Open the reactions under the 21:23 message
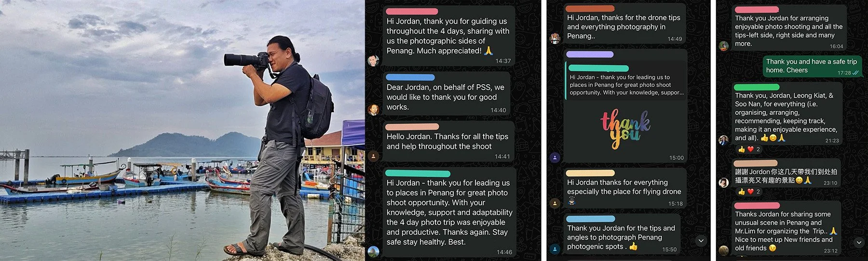 (x=749, y=149)
